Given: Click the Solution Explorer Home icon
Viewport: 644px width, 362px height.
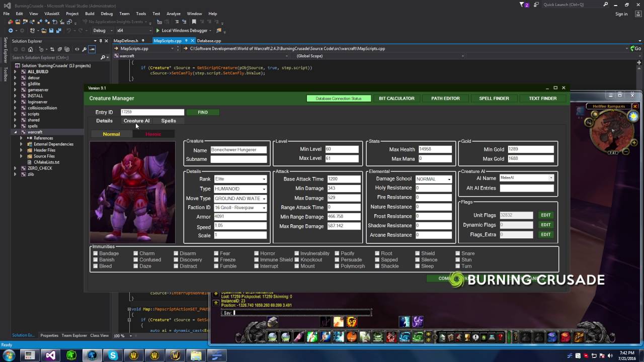Looking at the screenshot, I should pos(30,49).
